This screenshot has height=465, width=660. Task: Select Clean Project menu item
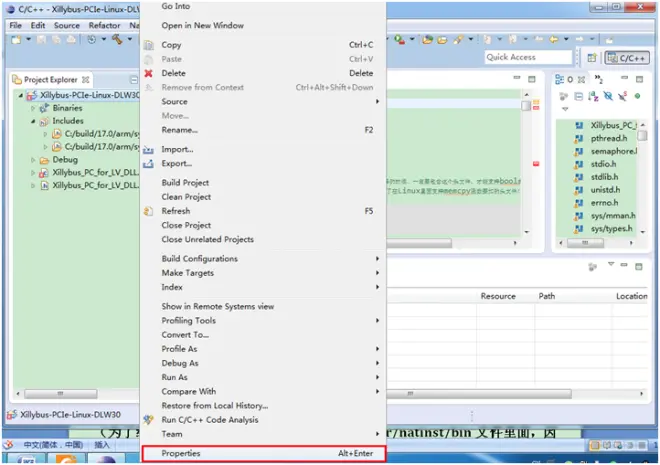186,197
